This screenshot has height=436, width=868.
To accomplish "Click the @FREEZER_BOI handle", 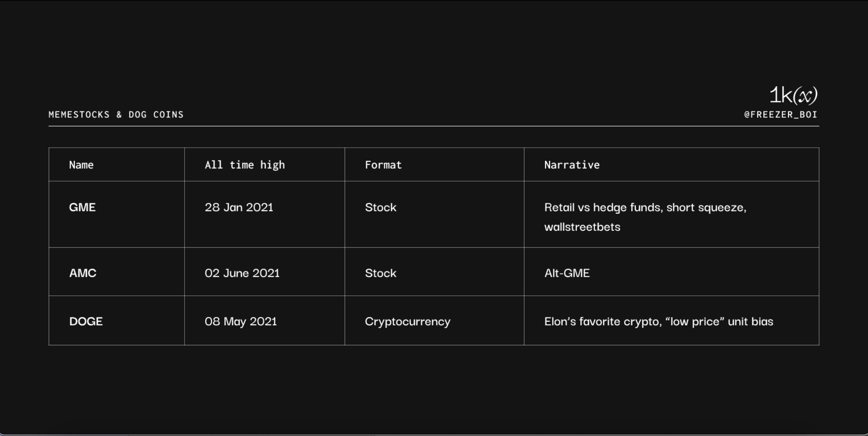I will 781,115.
